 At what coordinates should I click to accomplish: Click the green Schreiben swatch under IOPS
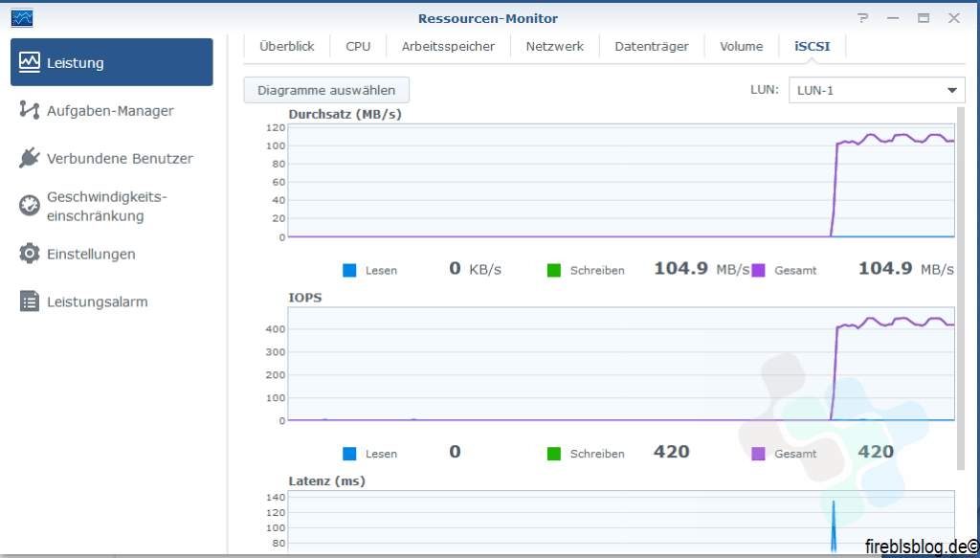554,454
